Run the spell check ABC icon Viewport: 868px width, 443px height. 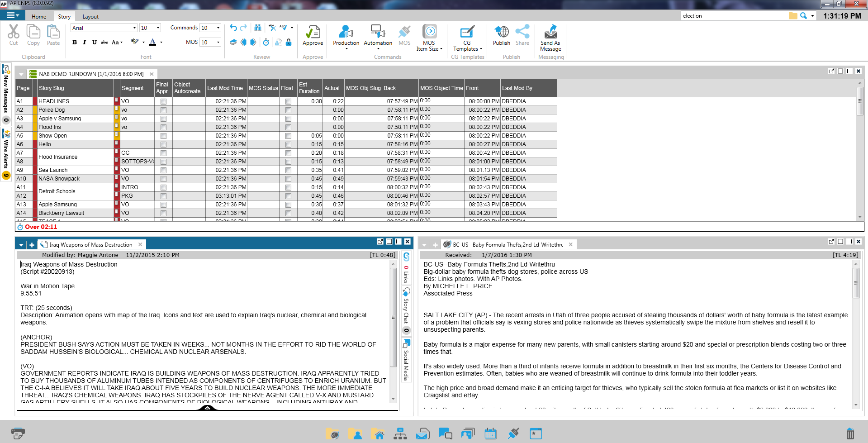[x=283, y=28]
